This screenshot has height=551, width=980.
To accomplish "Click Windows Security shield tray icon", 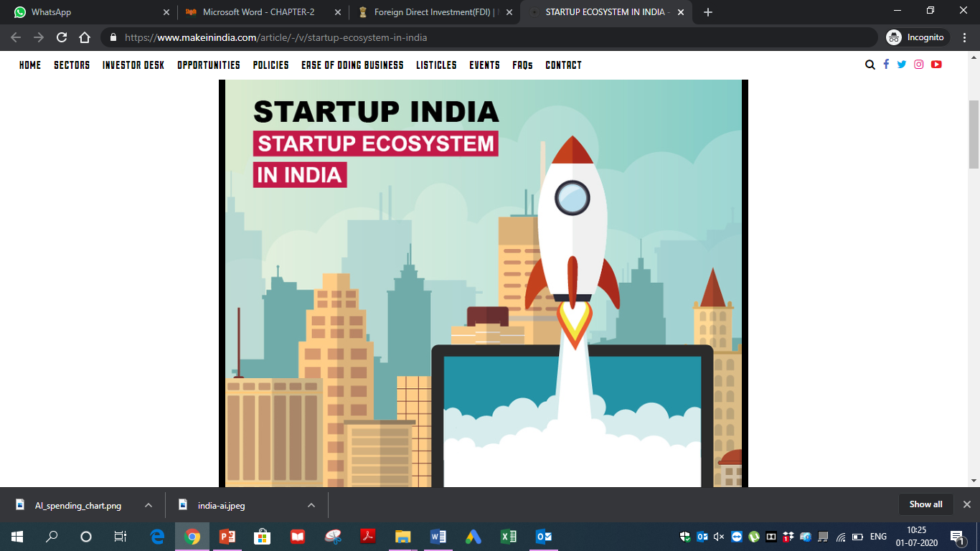I will [x=685, y=537].
